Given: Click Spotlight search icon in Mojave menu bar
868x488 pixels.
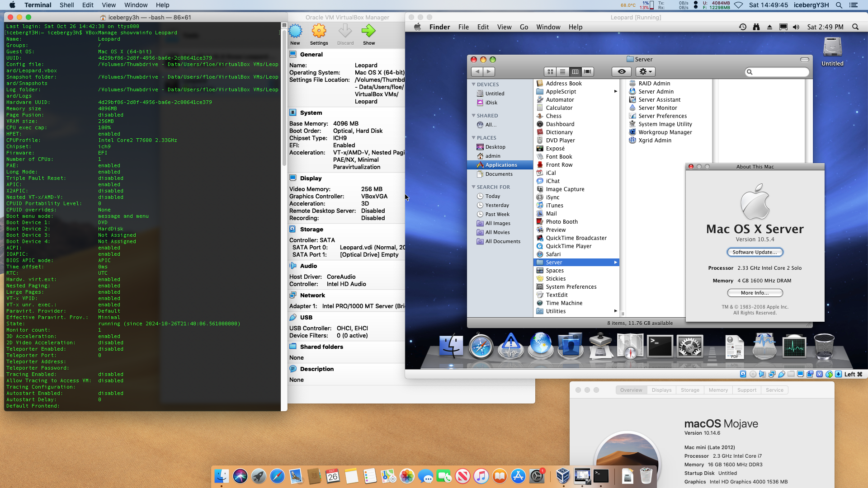Looking at the screenshot, I should 839,5.
